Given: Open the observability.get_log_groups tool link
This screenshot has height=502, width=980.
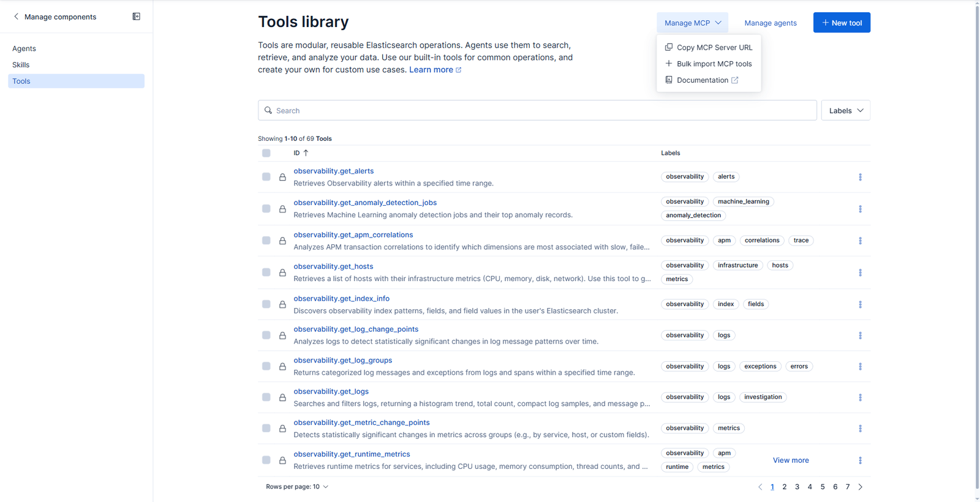Looking at the screenshot, I should [x=342, y=360].
